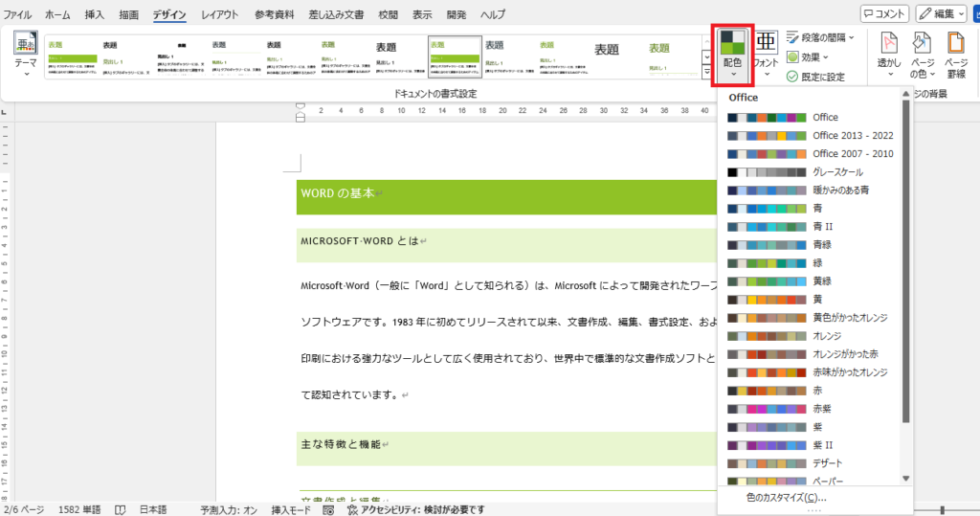Image resolution: width=980 pixels, height=516 pixels.
Task: Click the MICROSOFT WORD とは heading
Action: 360,241
